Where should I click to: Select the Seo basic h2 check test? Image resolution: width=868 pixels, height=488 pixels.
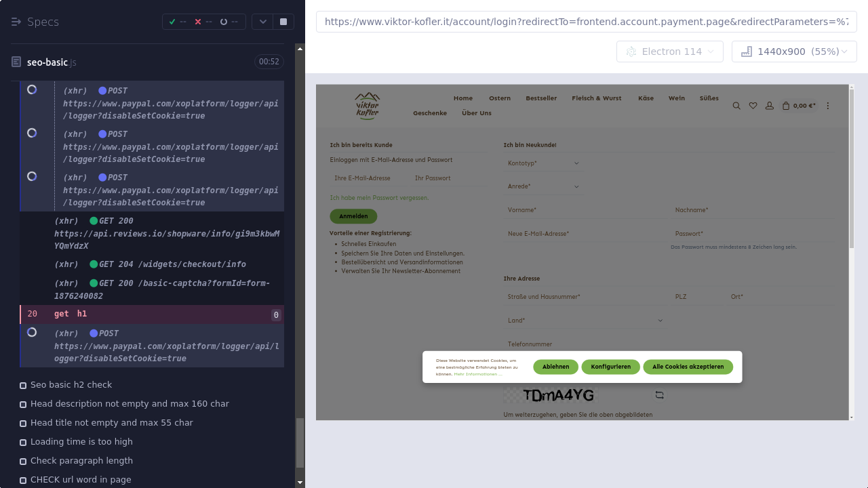tap(71, 385)
